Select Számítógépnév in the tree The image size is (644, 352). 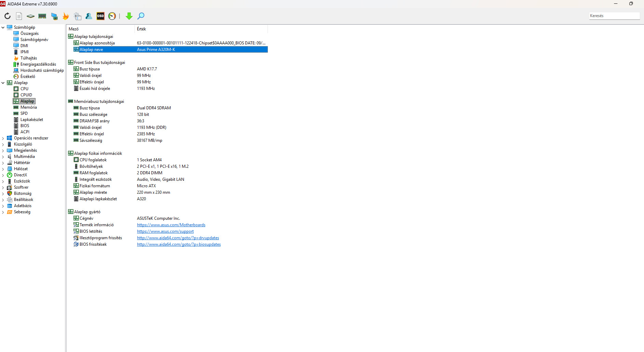point(34,40)
